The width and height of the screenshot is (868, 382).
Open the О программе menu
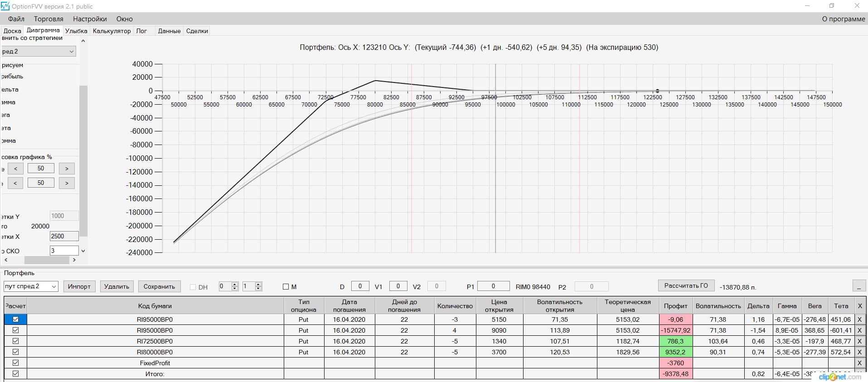844,19
